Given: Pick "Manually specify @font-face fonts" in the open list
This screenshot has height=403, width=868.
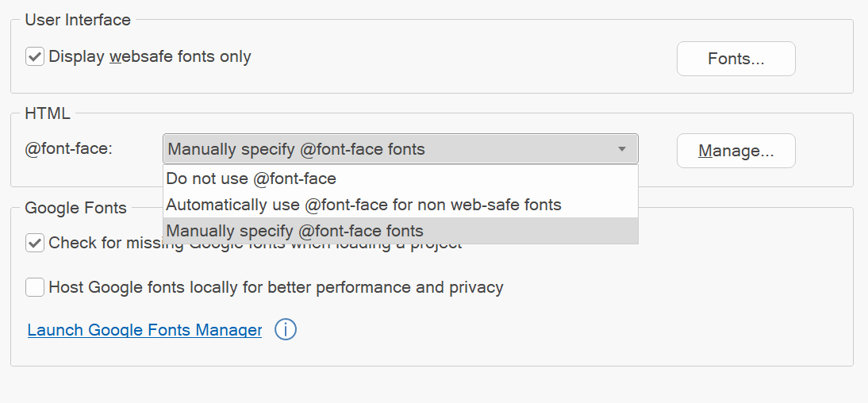Looking at the screenshot, I should point(295,231).
